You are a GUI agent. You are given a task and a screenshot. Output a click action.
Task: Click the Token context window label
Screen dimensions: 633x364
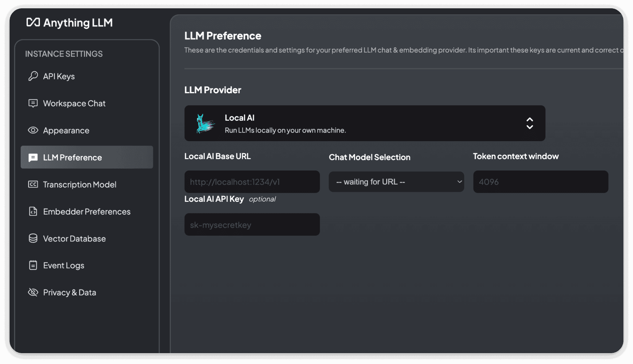[516, 156]
